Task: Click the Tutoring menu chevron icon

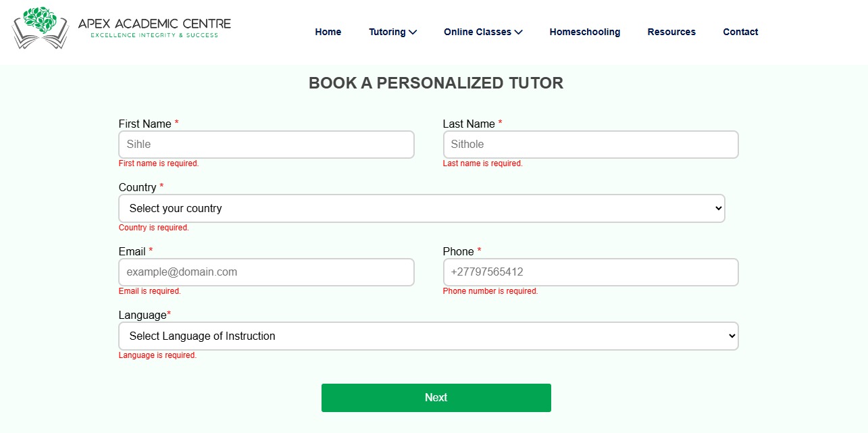Action: [413, 32]
